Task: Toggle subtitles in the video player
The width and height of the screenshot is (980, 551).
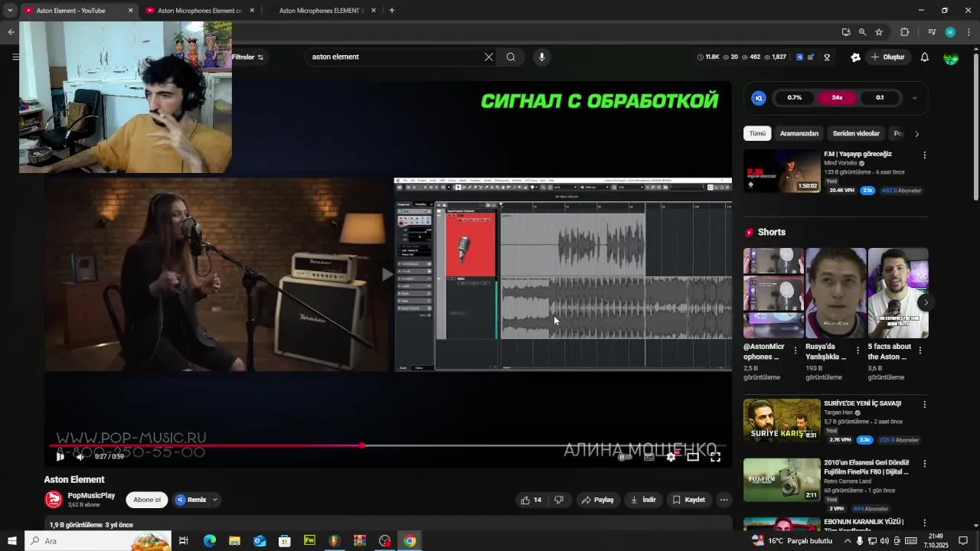Action: (x=648, y=456)
